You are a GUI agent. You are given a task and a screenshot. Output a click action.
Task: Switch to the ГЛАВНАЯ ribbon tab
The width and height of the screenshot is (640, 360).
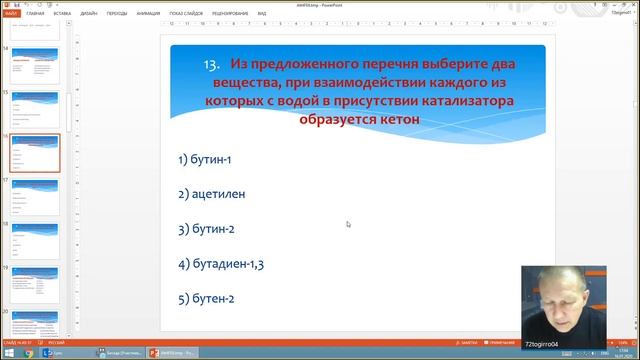coord(35,13)
